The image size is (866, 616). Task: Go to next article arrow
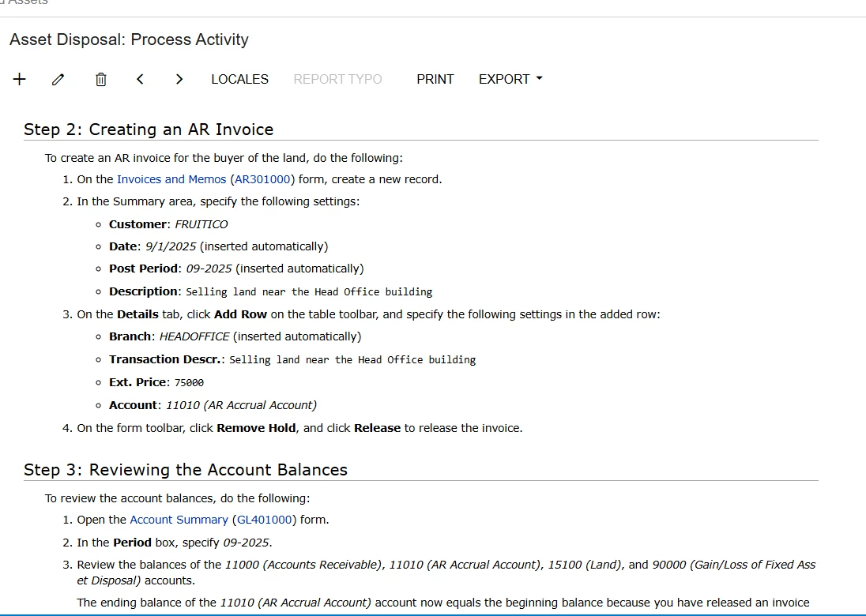[179, 80]
